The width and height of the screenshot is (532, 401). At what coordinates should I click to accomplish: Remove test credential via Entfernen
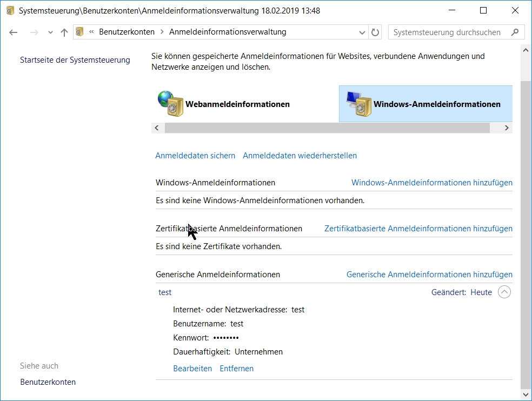(236, 369)
